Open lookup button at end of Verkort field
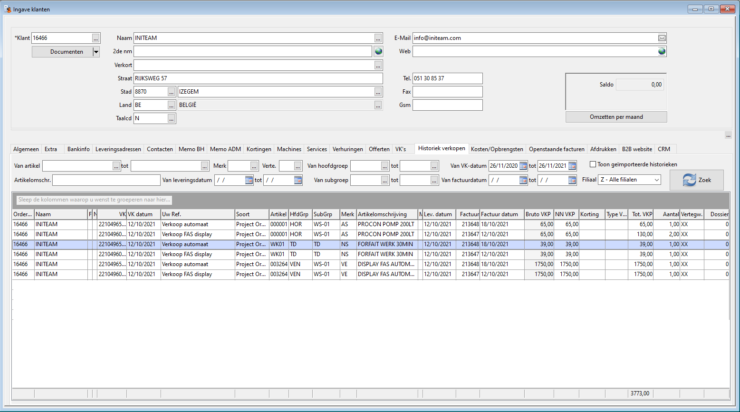The height and width of the screenshot is (412, 740). (x=378, y=65)
